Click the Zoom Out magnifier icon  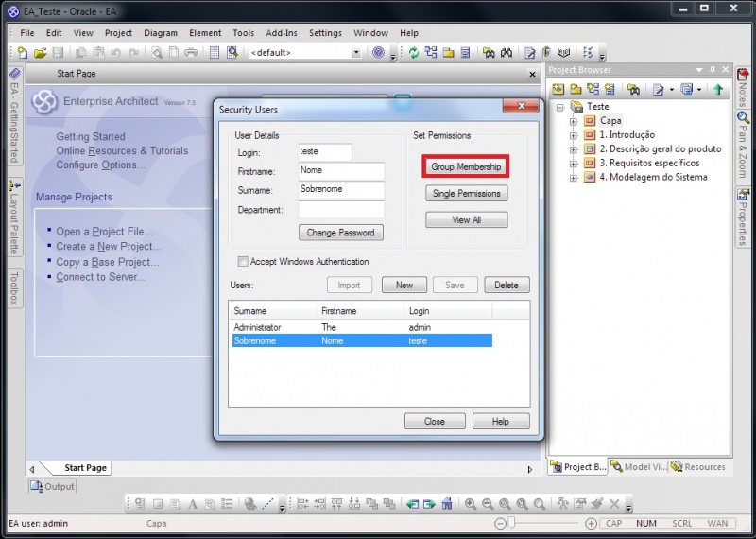click(x=488, y=504)
